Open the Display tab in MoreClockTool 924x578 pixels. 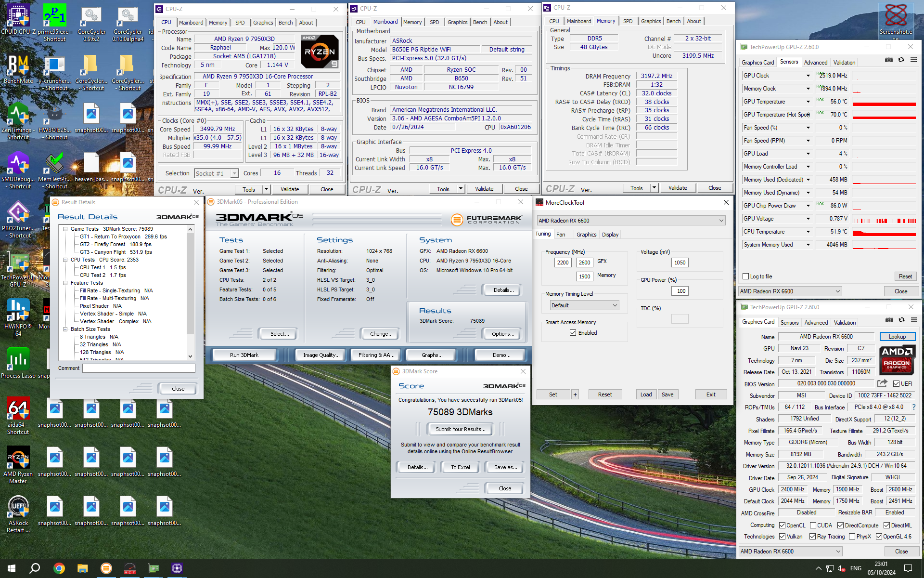[610, 235]
